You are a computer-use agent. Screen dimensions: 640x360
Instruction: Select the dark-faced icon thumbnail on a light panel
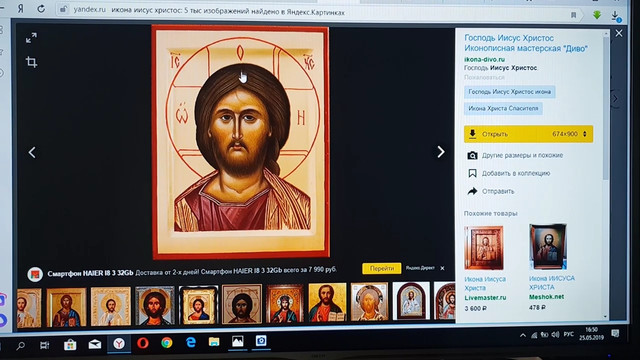pyautogui.click(x=242, y=304)
